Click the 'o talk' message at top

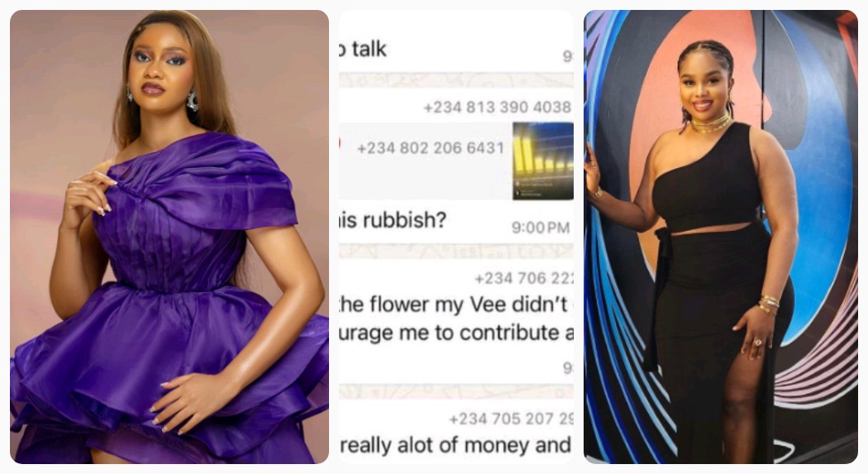coord(363,50)
